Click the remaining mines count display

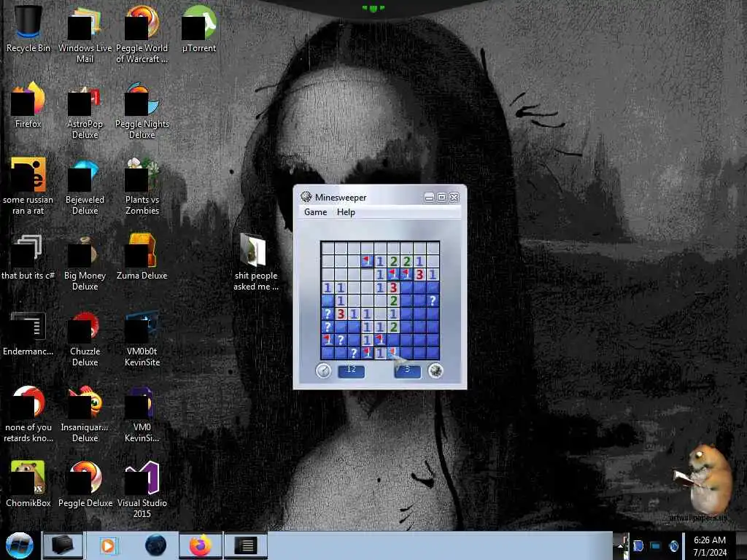click(x=407, y=370)
